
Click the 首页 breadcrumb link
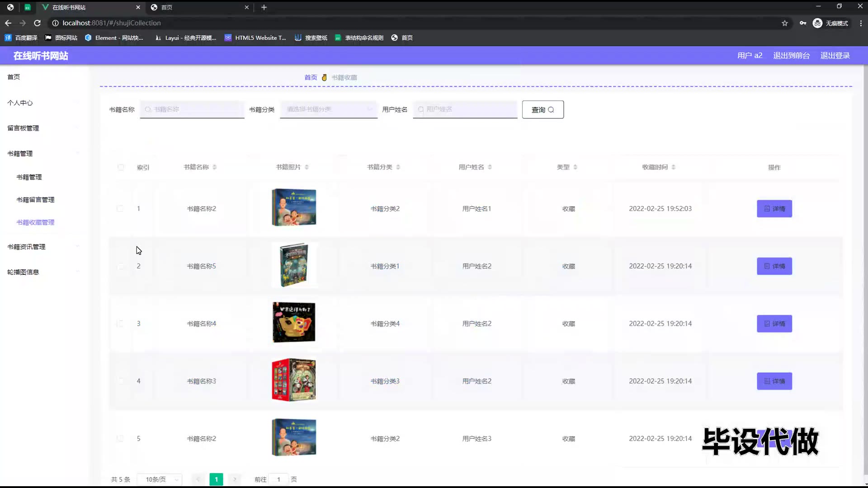tap(311, 78)
